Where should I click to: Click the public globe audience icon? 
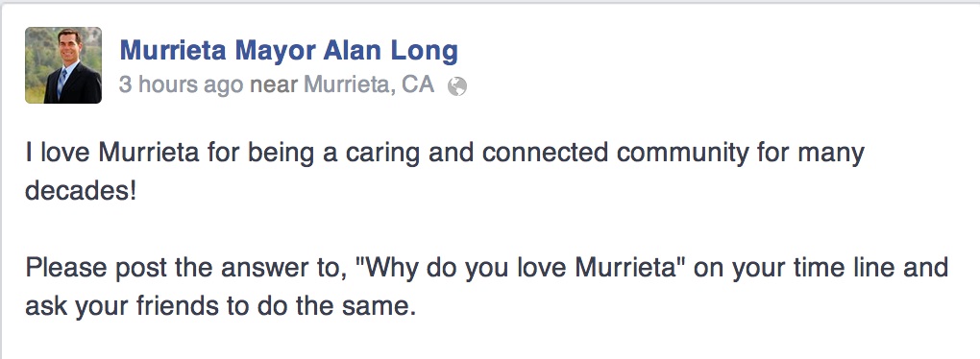pos(457,86)
